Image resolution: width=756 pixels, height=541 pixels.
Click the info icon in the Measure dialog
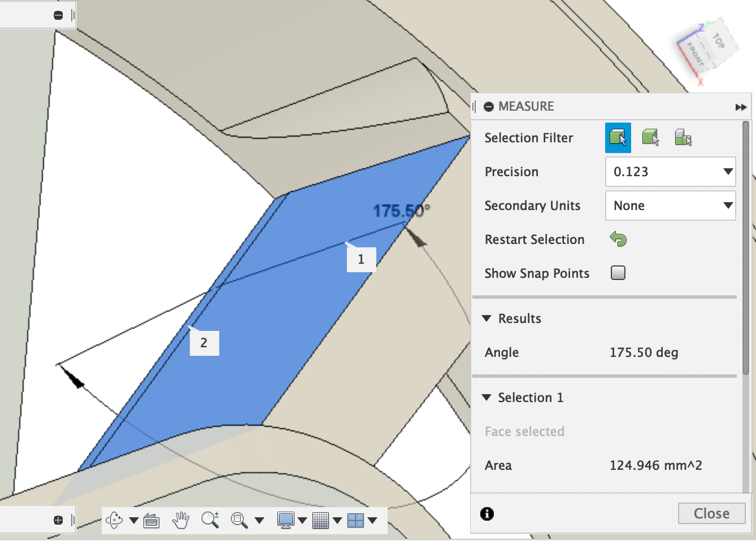pyautogui.click(x=487, y=514)
